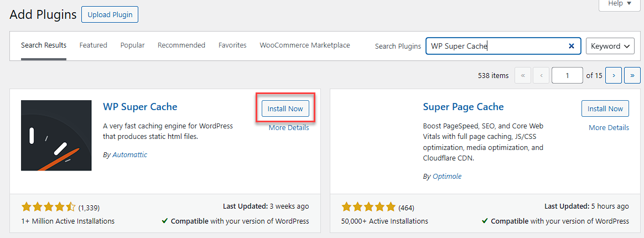Switch to the Popular tab
This screenshot has width=644, height=238.
pyautogui.click(x=132, y=45)
